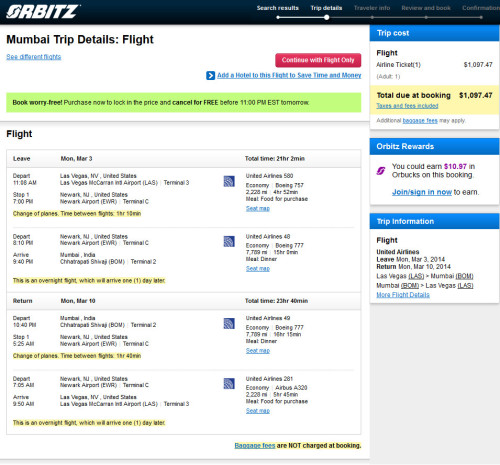
Task: Click the blue arrow icon beside Add a Hotel
Action: pyautogui.click(x=210, y=76)
